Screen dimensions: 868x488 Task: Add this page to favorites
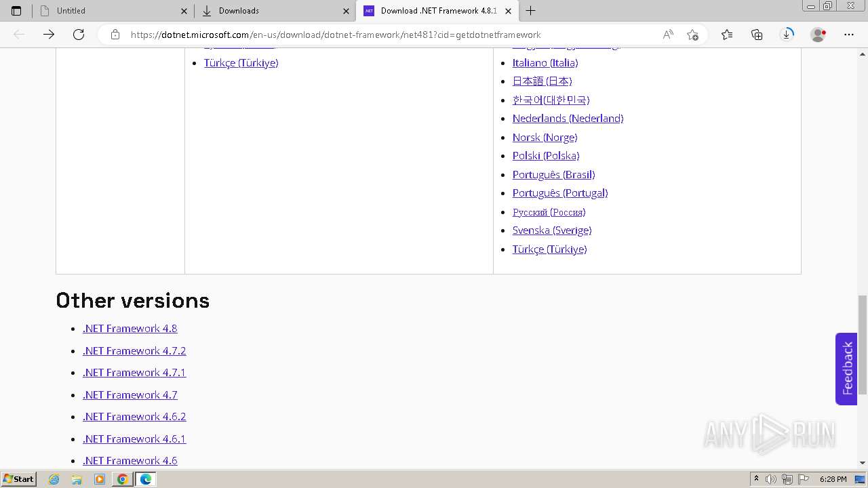click(692, 35)
